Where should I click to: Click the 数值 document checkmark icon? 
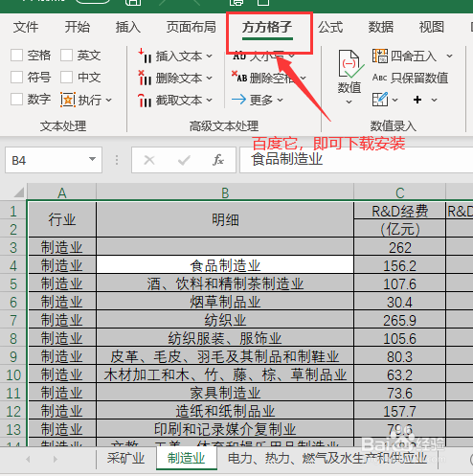pos(350,64)
